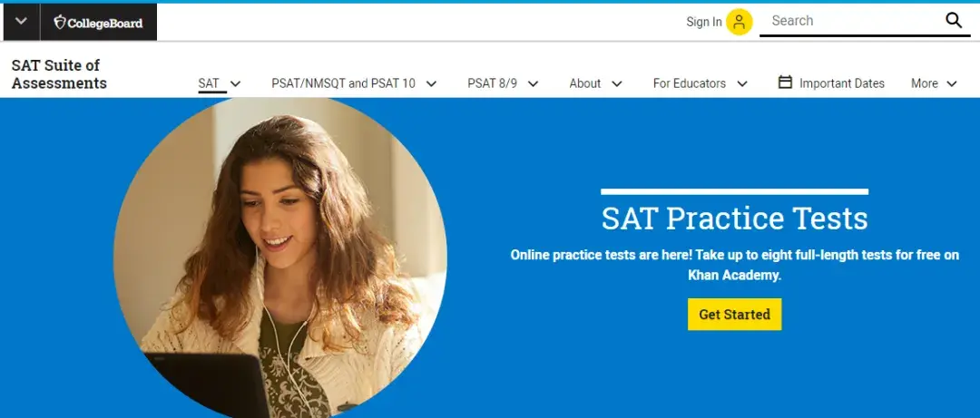Click the SAT Suite of Assessments title
The height and width of the screenshot is (418, 980).
click(x=59, y=74)
